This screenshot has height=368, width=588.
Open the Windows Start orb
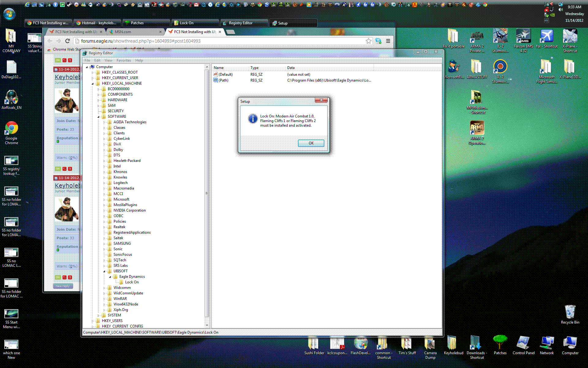click(x=9, y=14)
